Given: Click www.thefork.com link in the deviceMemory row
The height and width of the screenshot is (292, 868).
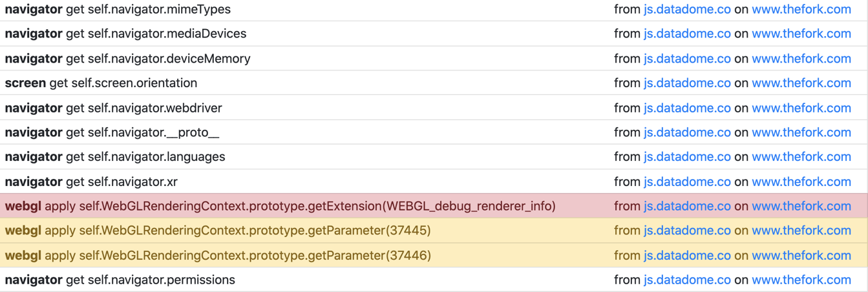Looking at the screenshot, I should 801,59.
